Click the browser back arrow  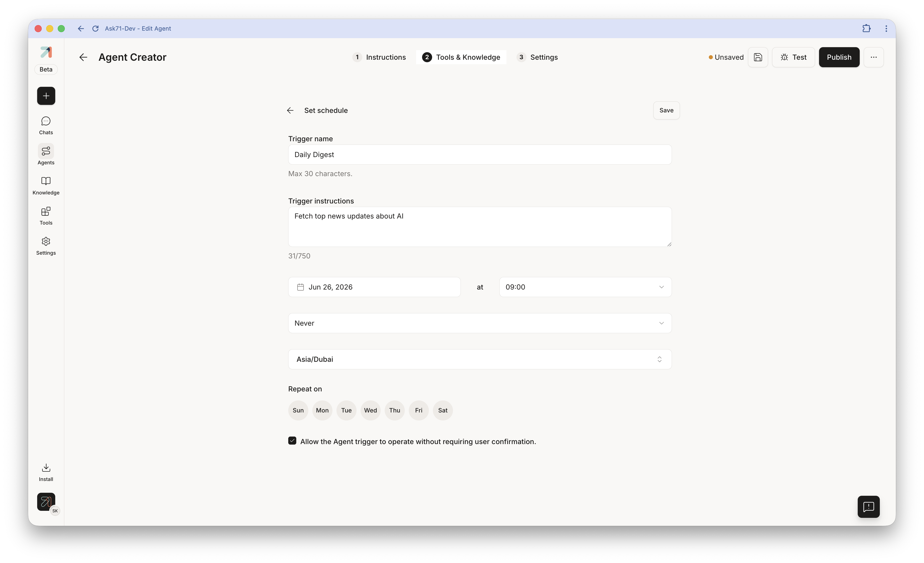point(81,28)
